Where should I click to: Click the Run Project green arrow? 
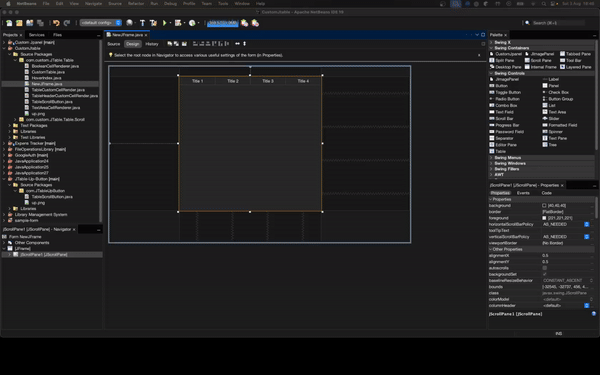point(165,23)
